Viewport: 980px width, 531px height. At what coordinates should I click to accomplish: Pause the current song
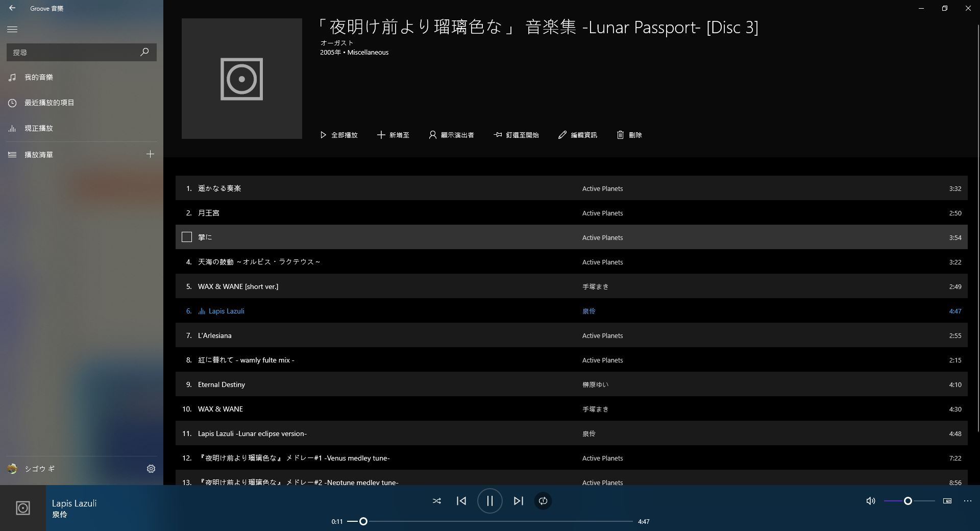[x=490, y=501]
